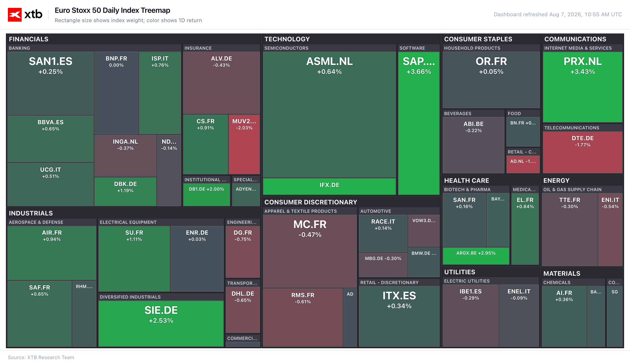Click the Source: XTB Research Team text
The image size is (630, 364).
tap(41, 357)
